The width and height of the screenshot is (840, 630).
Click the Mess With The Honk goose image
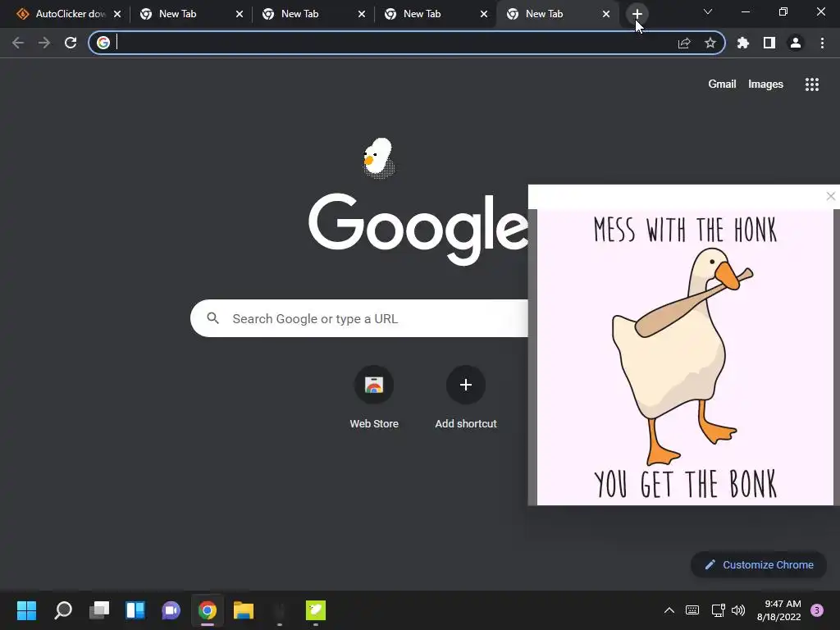(x=685, y=358)
